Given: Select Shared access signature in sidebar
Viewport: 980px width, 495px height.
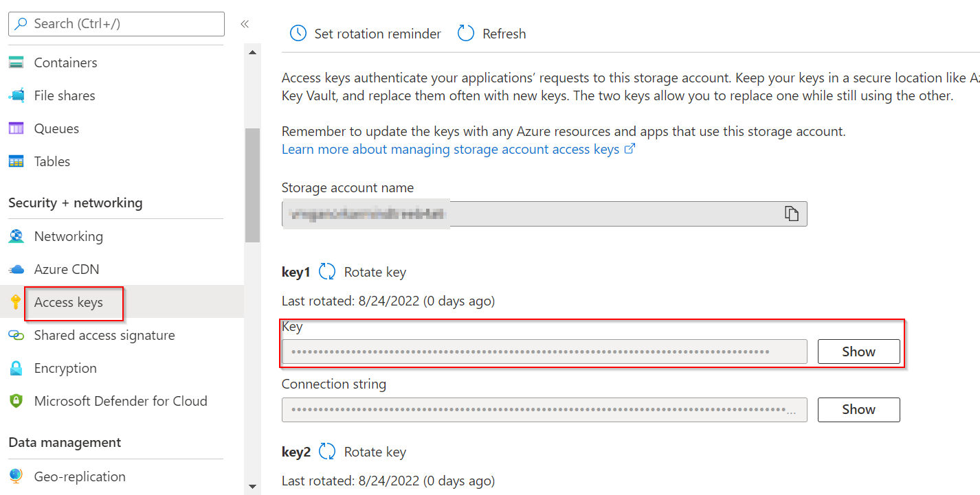Looking at the screenshot, I should coord(104,335).
